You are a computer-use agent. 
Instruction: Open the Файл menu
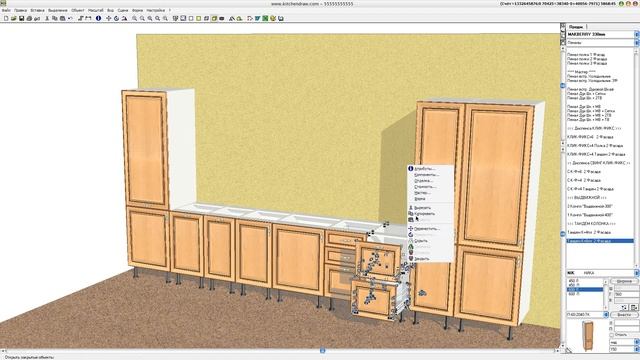click(x=6, y=10)
